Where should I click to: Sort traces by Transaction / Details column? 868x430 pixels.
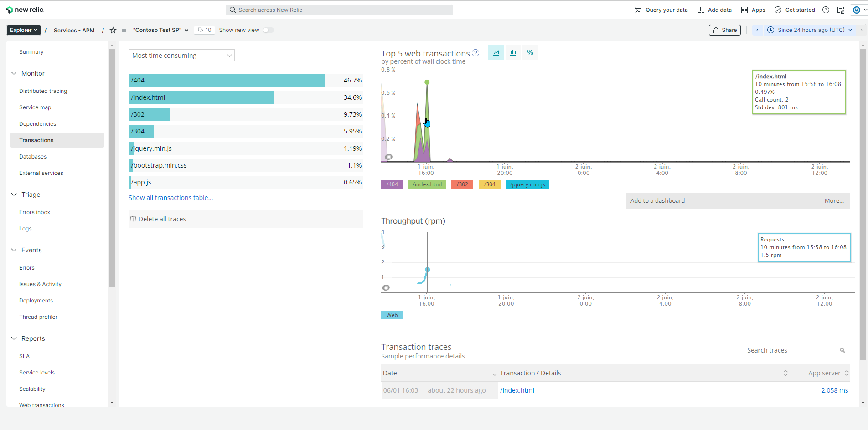tap(643, 373)
